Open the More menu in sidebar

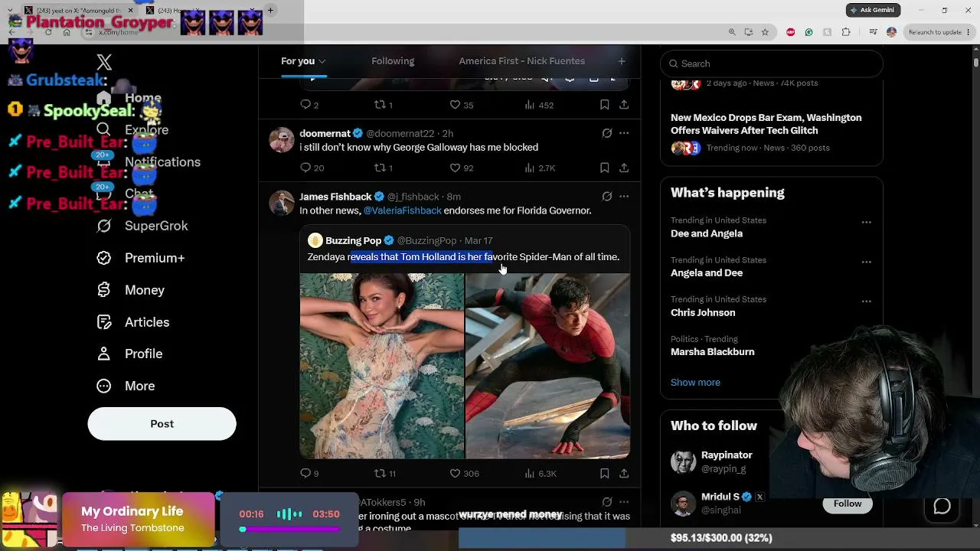click(x=126, y=386)
